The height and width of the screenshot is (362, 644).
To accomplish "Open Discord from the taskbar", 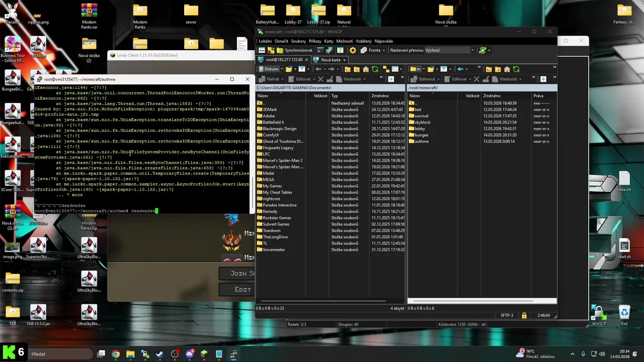I will (x=190, y=354).
